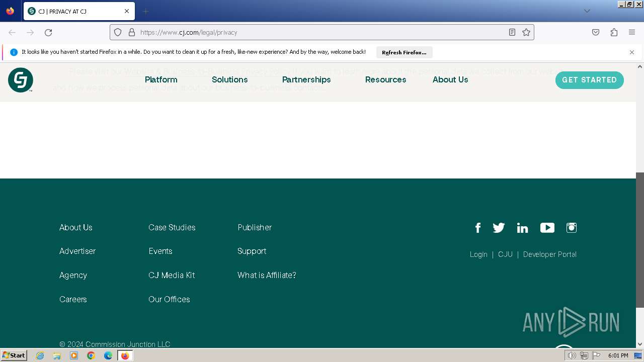Open Developer Portal link
Image resolution: width=644 pixels, height=362 pixels.
550,254
